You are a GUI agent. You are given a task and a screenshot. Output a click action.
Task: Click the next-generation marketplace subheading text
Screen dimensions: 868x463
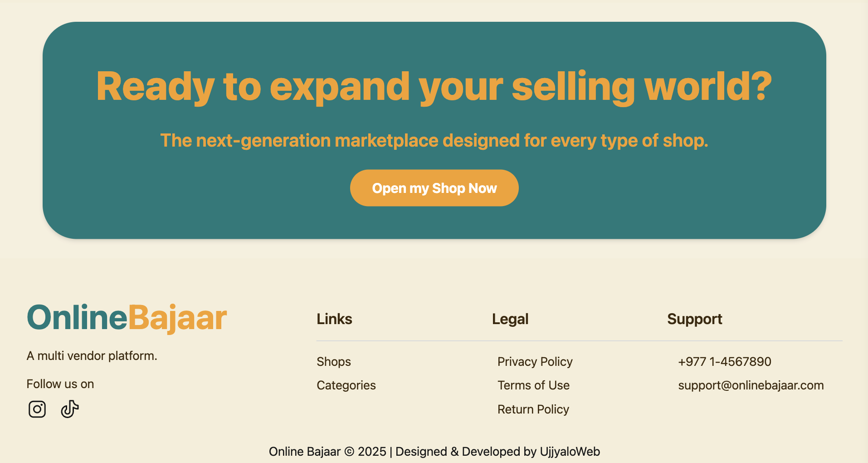434,141
